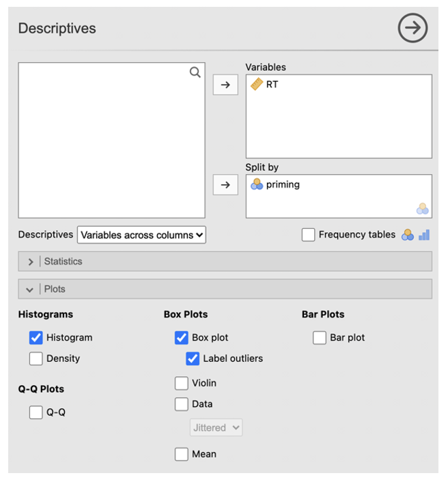Enable the Q-Q plot checkbox
The width and height of the screenshot is (448, 482).
[36, 412]
